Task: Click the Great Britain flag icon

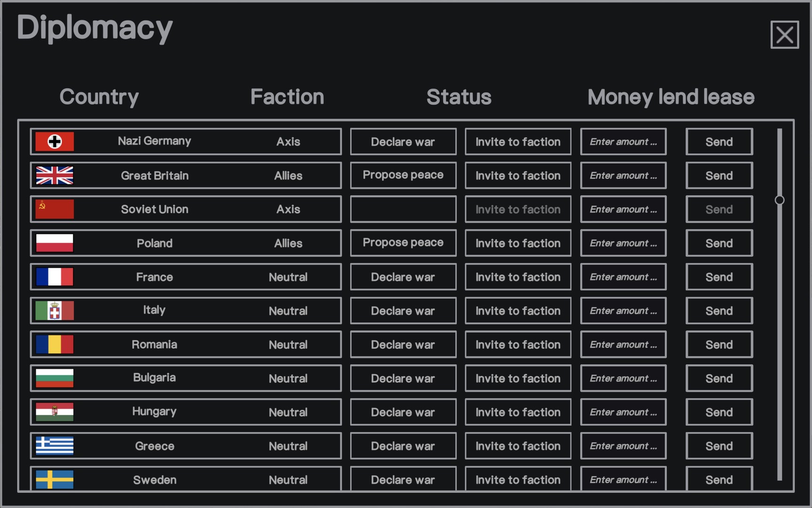Action: pyautogui.click(x=55, y=175)
